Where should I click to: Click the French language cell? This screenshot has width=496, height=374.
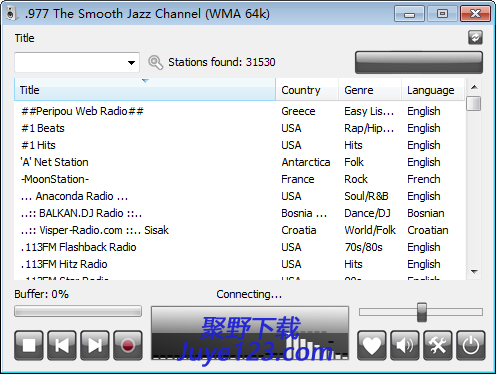(424, 179)
